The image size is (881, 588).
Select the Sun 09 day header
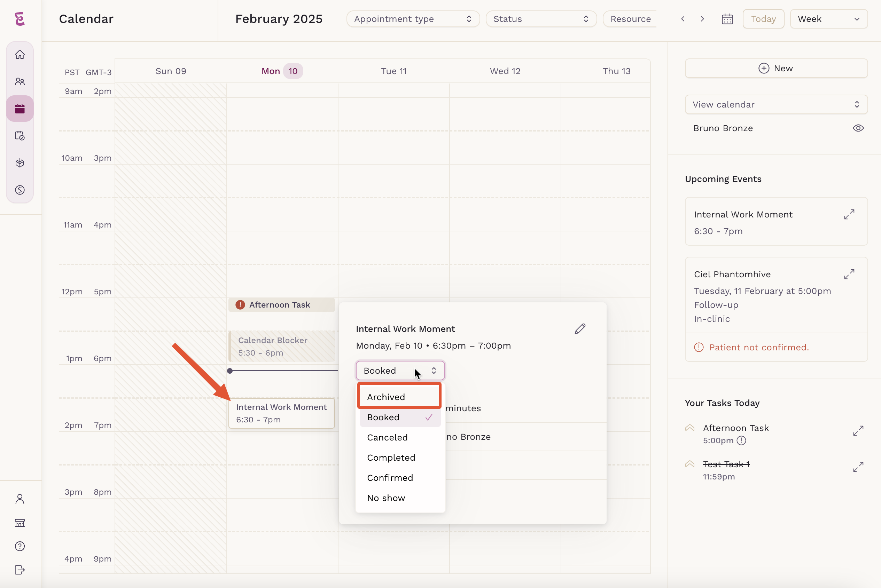[x=171, y=71]
